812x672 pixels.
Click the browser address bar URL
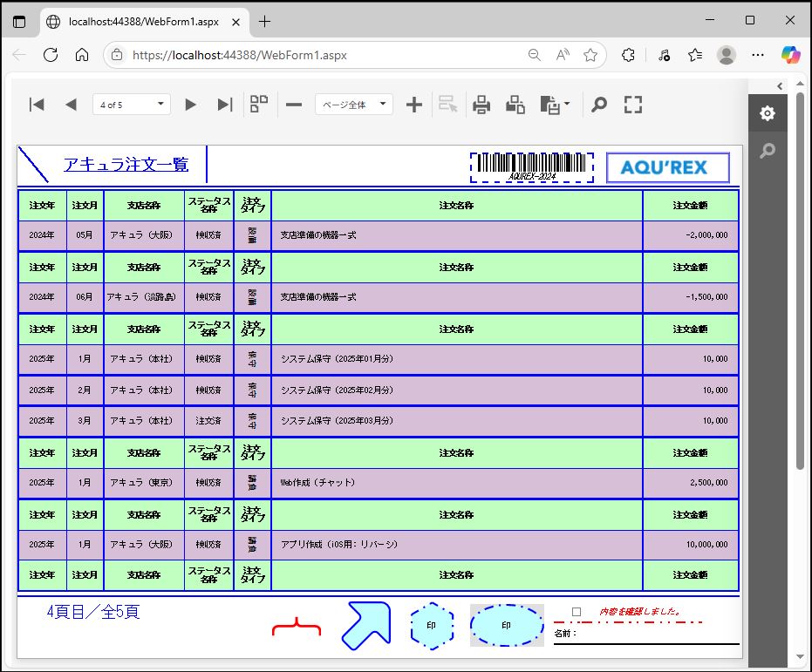[240, 55]
